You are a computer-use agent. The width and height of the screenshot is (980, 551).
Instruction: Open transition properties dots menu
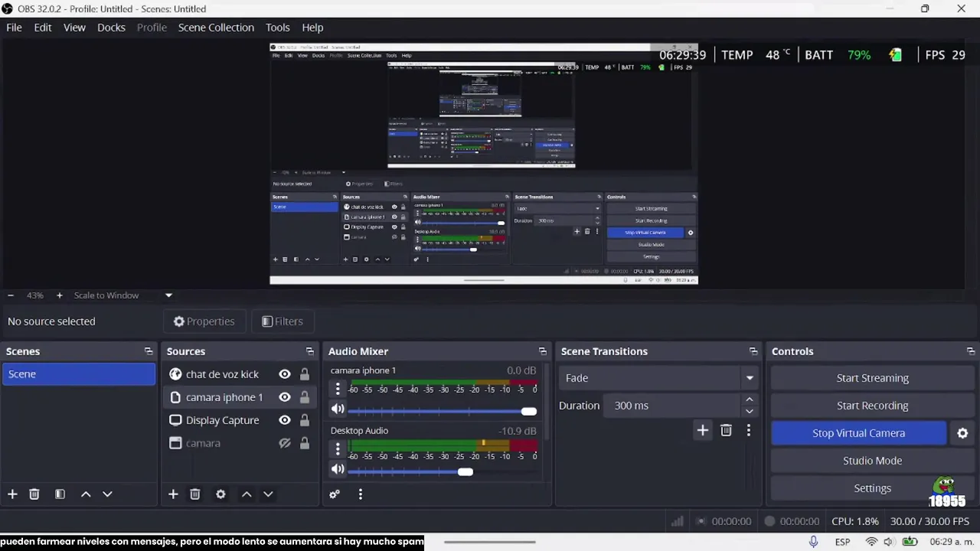(749, 431)
